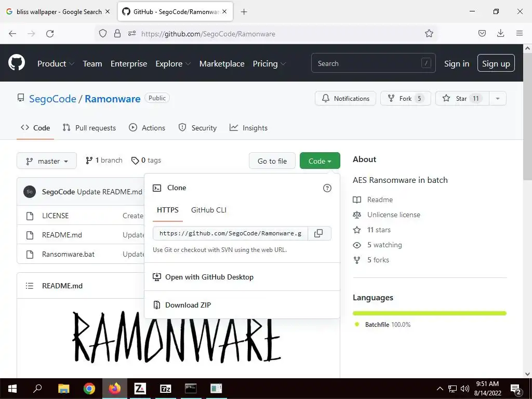Open the Security tab

pos(197,128)
